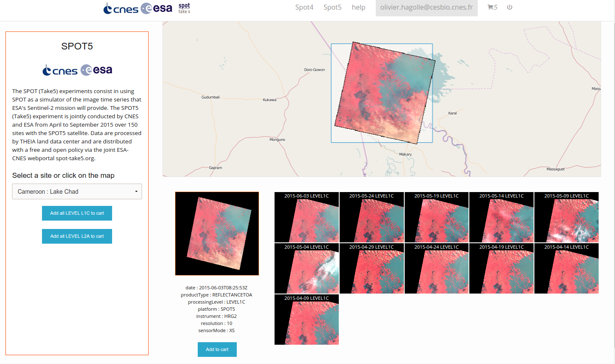Screen dimensions: 615x364
Task: Click the date 2015-06-03T08:25:53Z metadata line
Action: click(x=217, y=288)
